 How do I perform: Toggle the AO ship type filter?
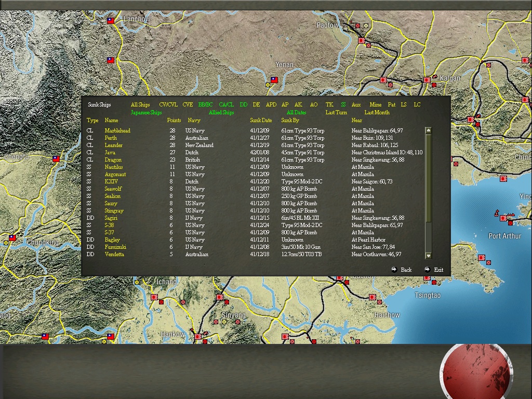[314, 104]
